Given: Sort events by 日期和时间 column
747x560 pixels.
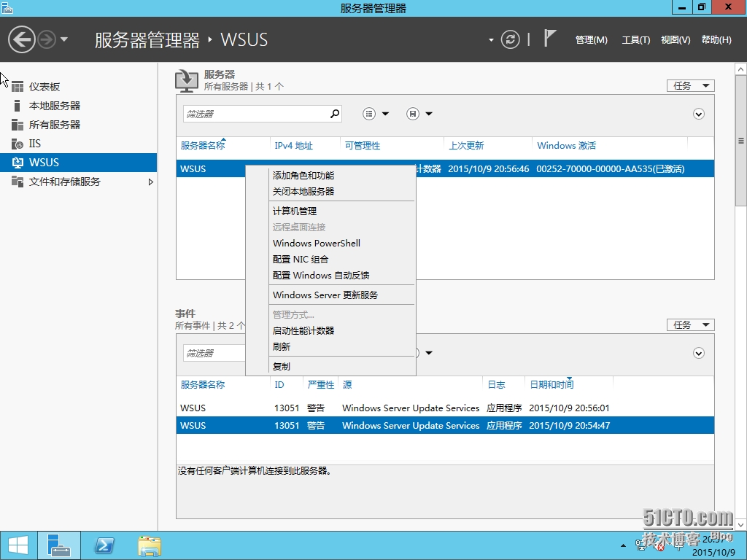Looking at the screenshot, I should pyautogui.click(x=551, y=385).
